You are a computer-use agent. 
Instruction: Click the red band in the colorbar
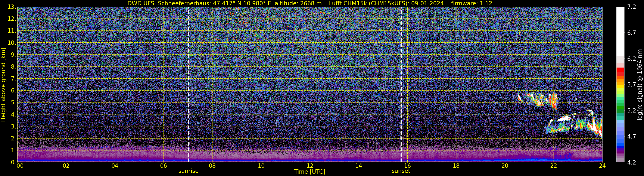620,71
